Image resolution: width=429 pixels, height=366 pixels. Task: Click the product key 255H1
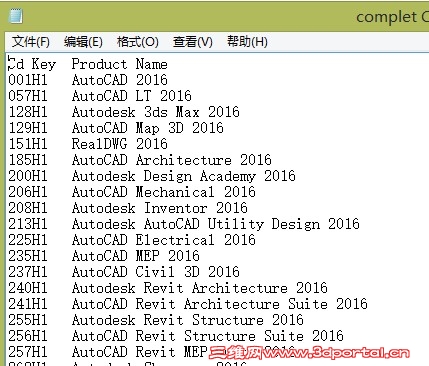click(x=28, y=320)
